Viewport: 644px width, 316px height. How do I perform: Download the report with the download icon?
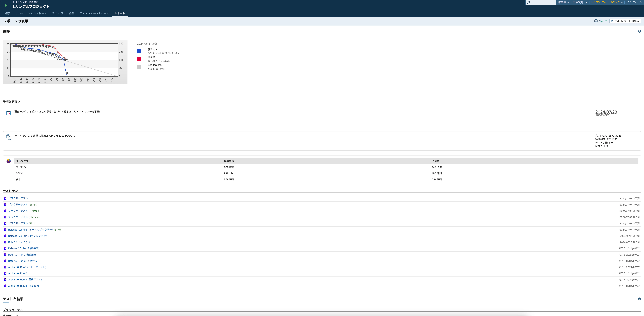(x=606, y=21)
